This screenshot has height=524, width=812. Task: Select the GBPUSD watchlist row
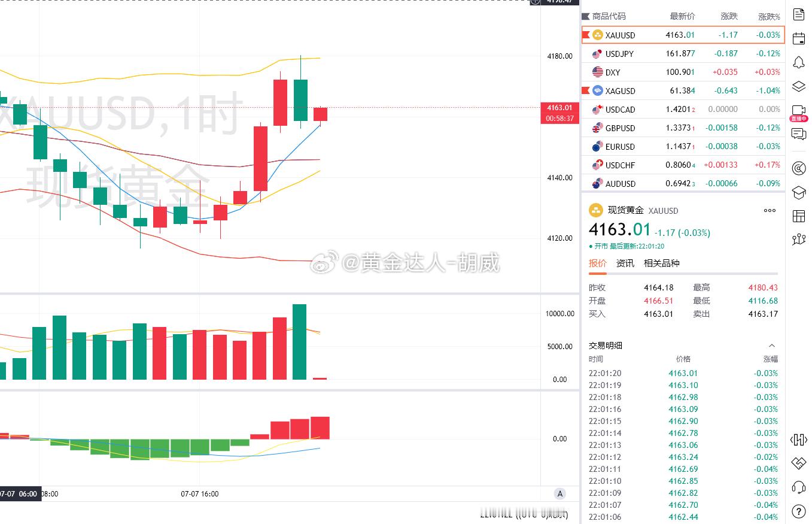point(683,128)
